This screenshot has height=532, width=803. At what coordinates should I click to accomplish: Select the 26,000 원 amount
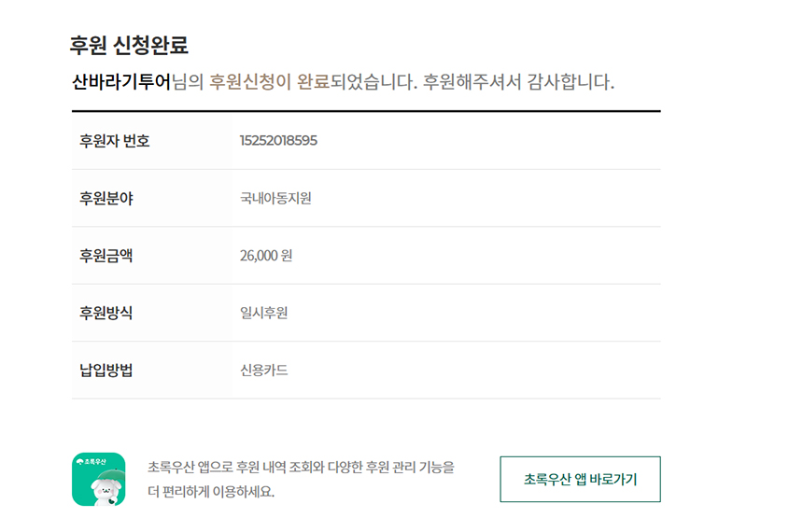(x=266, y=255)
